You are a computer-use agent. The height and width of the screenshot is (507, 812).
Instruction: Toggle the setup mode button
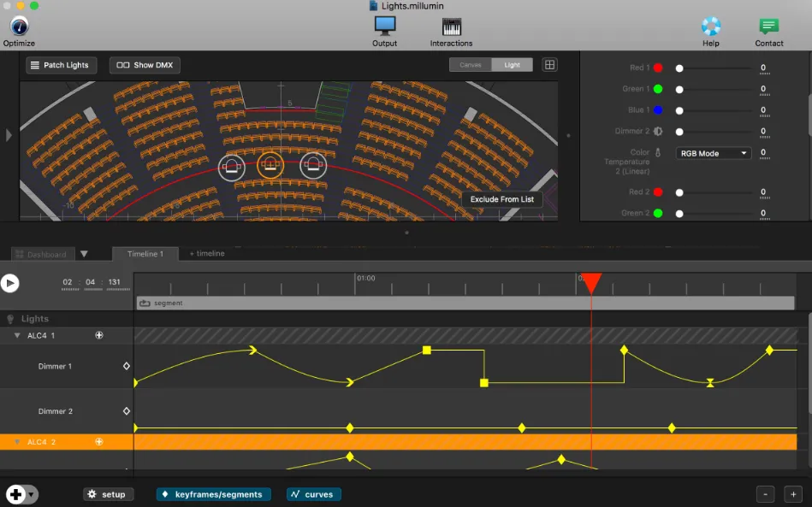tap(108, 494)
